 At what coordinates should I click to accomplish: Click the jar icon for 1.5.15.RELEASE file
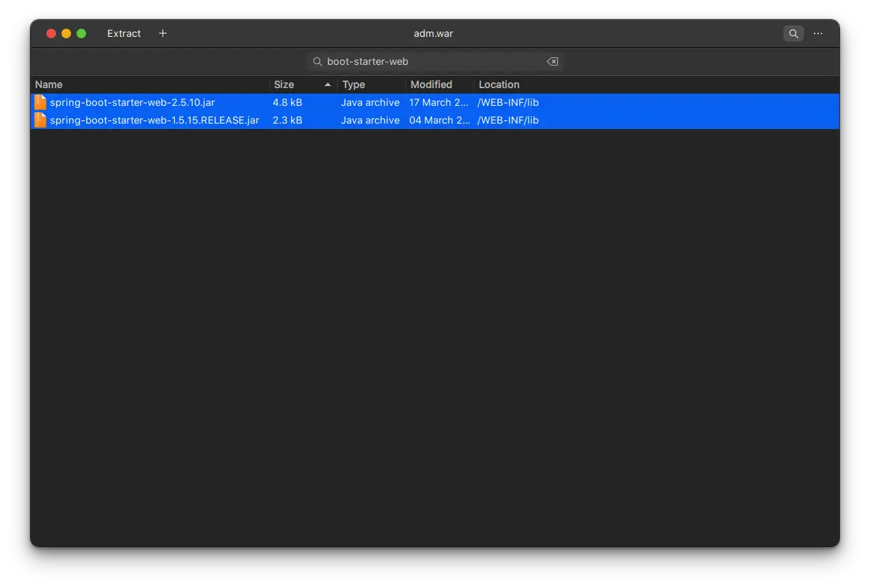click(40, 120)
